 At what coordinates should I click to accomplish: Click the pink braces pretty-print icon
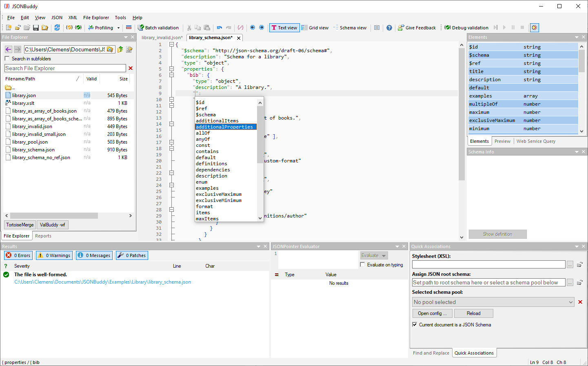coord(241,27)
